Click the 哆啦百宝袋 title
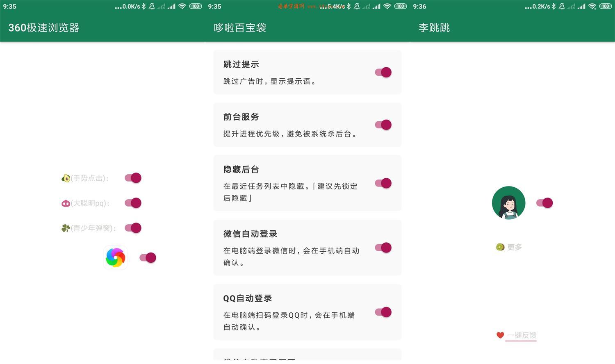This screenshot has height=364, width=615. click(240, 27)
